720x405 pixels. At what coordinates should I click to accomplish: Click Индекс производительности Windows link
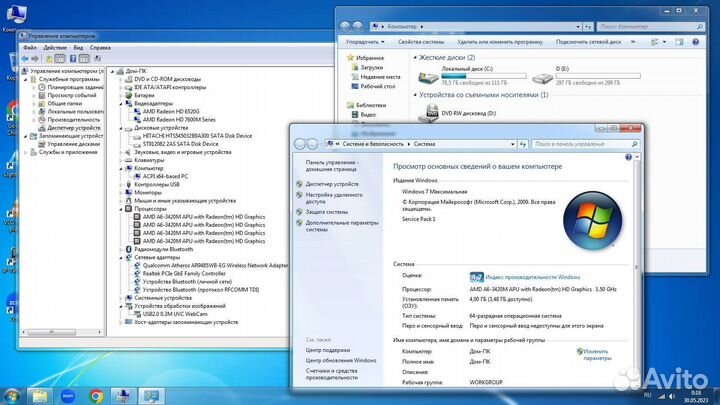coord(533,277)
